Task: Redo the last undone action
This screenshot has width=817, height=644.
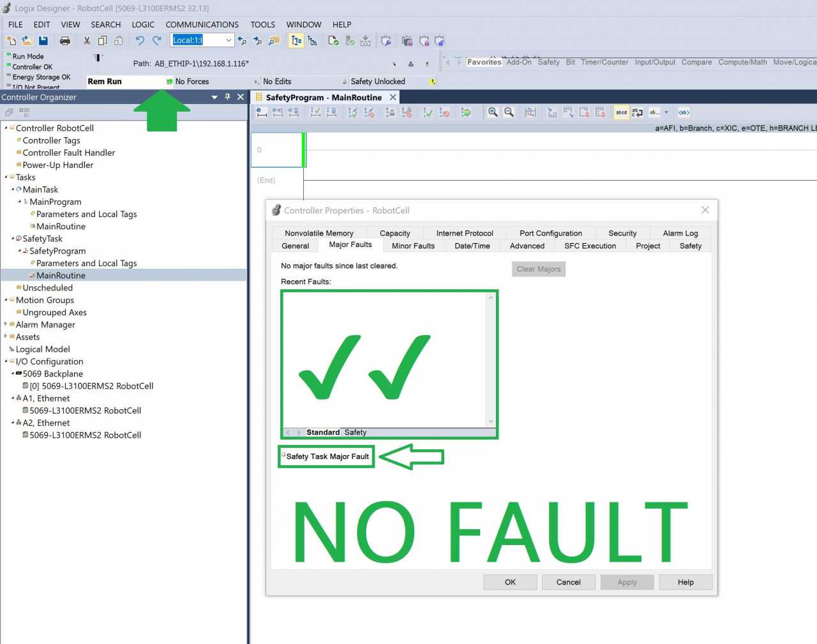Action: click(x=156, y=40)
